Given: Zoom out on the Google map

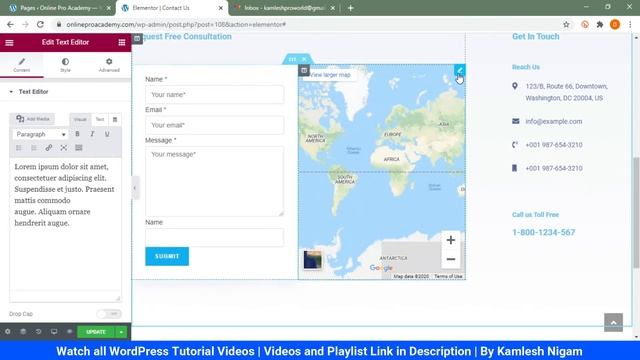Looking at the screenshot, I should pos(451,259).
